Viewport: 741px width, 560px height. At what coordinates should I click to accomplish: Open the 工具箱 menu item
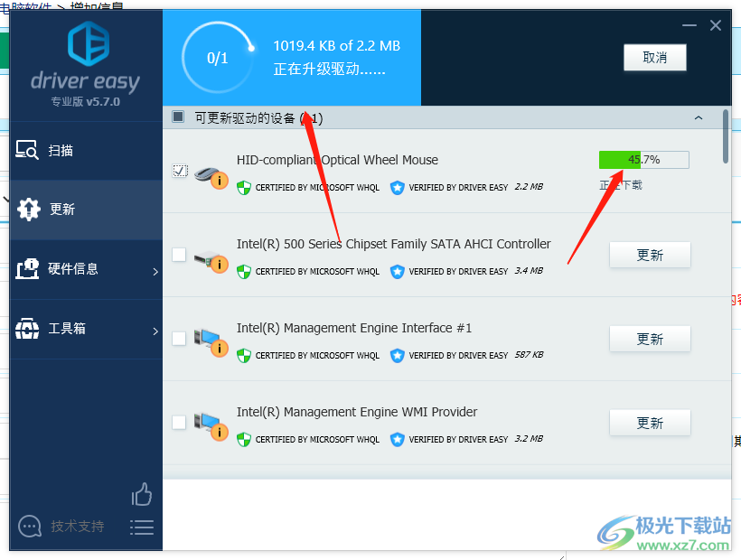86,329
